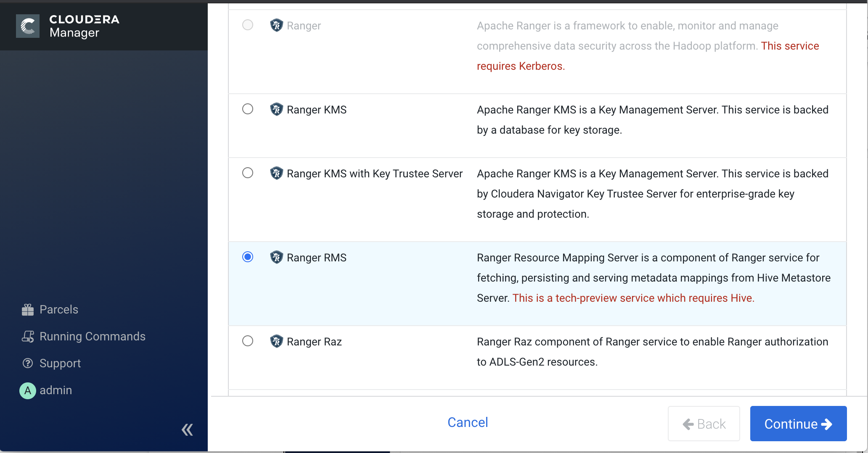The height and width of the screenshot is (453, 868).
Task: Open Parcels from the gift icon
Action: (x=28, y=310)
